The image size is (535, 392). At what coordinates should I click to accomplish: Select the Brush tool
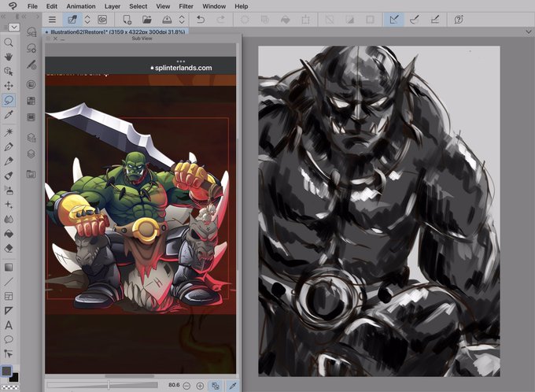[x=9, y=176]
